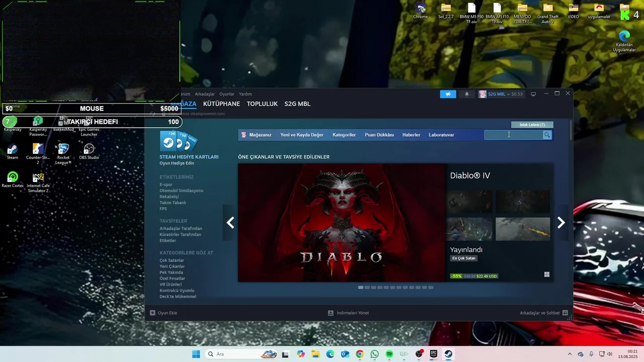644x362 pixels.
Task: Open the Razer Cortex desktop shortcut
Action: [x=13, y=180]
